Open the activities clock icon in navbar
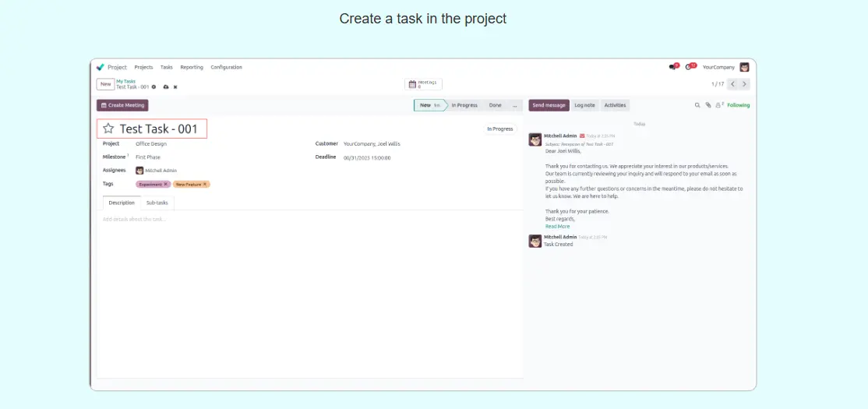Image resolution: width=868 pixels, height=409 pixels. 690,67
